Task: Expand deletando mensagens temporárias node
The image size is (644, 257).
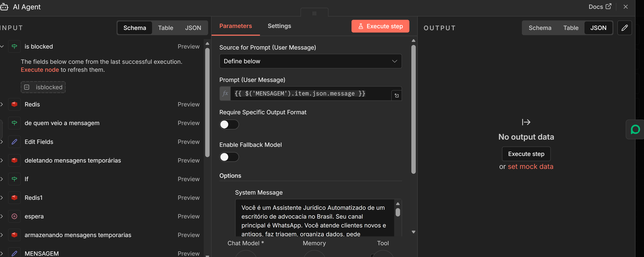Action: click(2, 161)
